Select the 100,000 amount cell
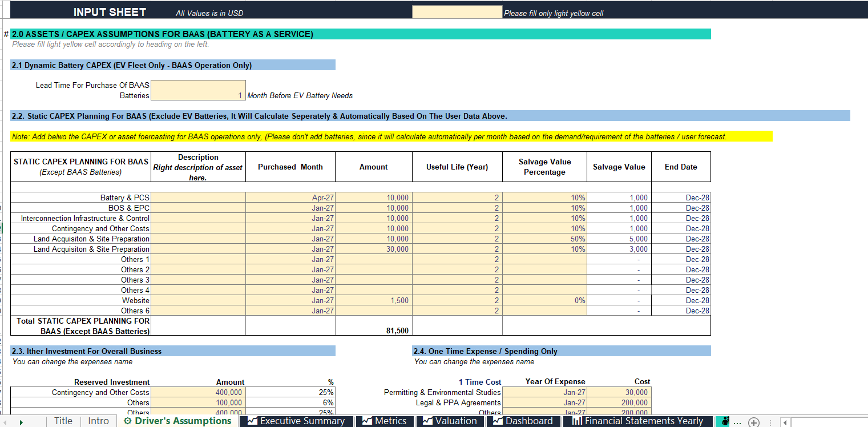This screenshot has height=427, width=868. [x=198, y=402]
